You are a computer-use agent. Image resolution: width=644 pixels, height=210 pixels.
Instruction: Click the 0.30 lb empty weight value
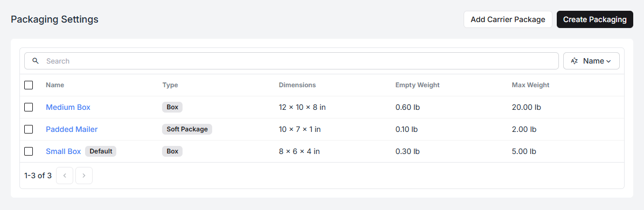[408, 151]
